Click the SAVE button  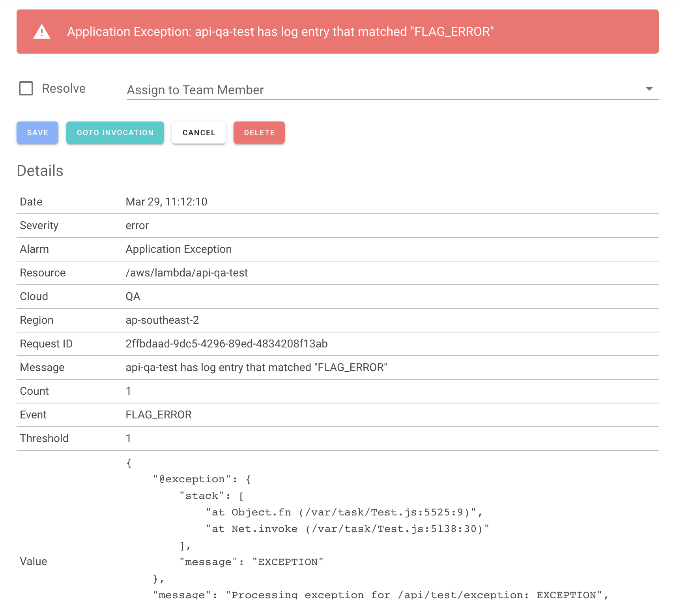tap(37, 133)
